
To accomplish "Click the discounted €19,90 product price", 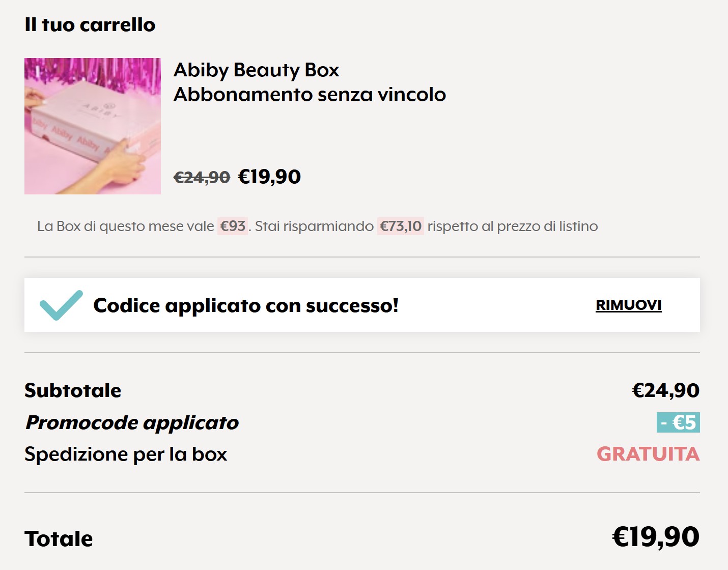I will (x=269, y=177).
